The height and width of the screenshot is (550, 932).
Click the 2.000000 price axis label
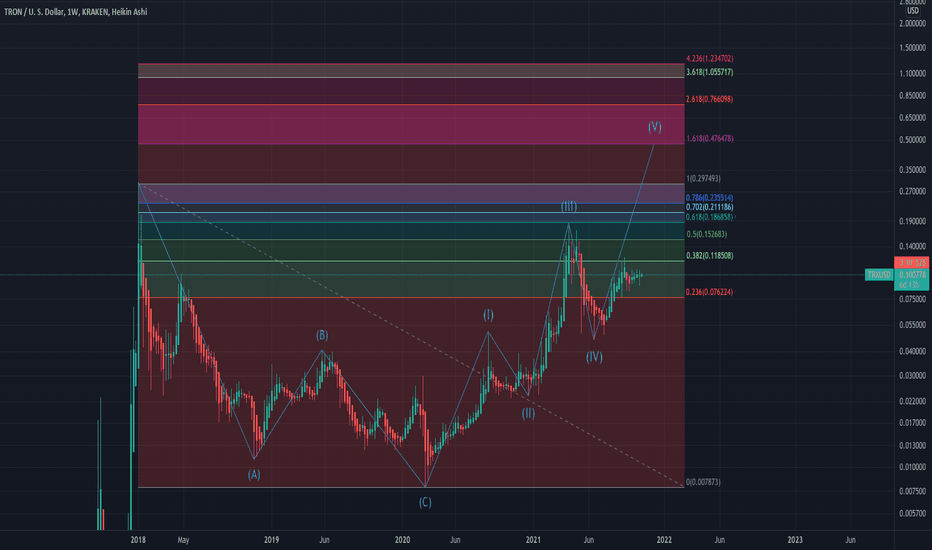tap(912, 24)
